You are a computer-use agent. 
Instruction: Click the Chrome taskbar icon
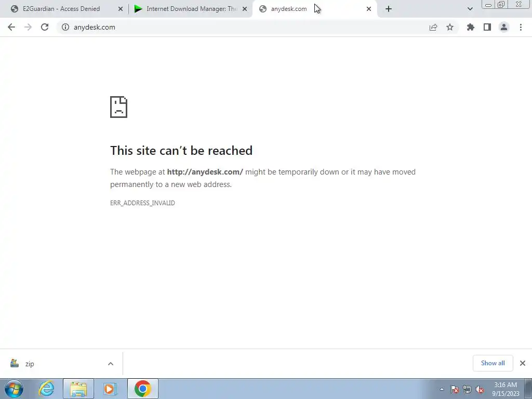pos(143,389)
